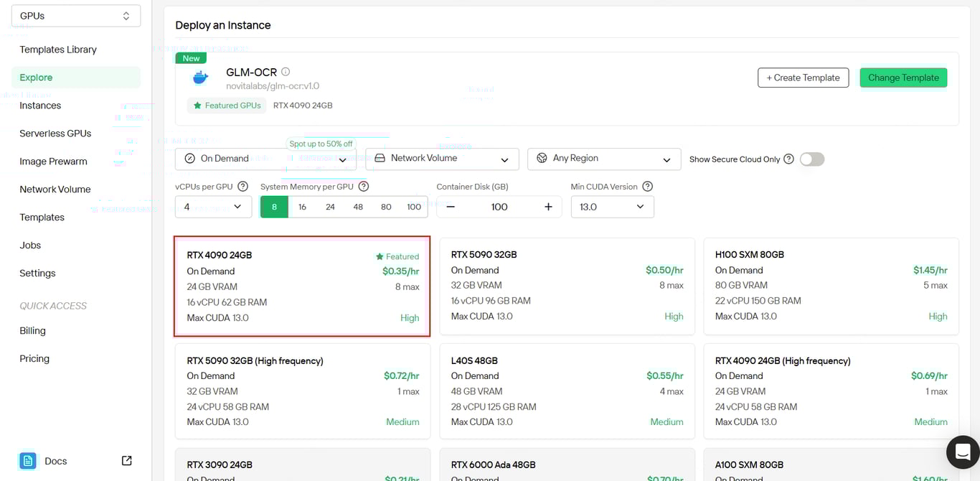Screen dimensions: 980x481
Task: Open Settings in sidebar
Action: pos(37,274)
